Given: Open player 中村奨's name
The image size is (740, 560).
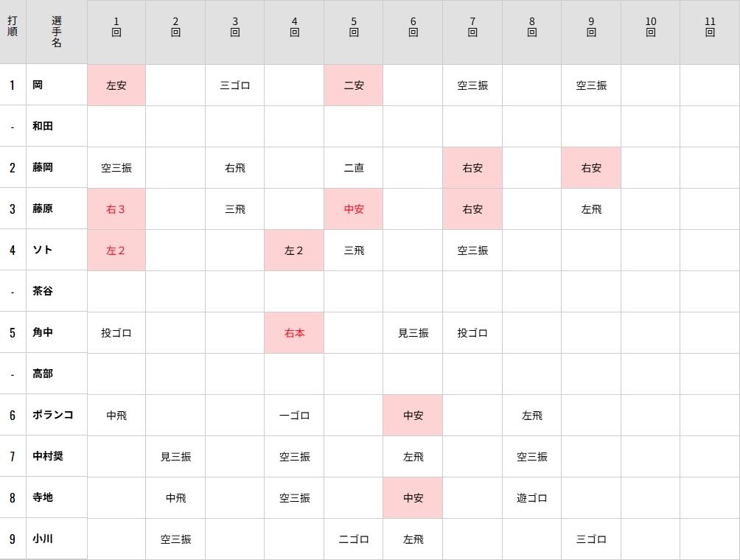Looking at the screenshot, I should click(x=48, y=456).
